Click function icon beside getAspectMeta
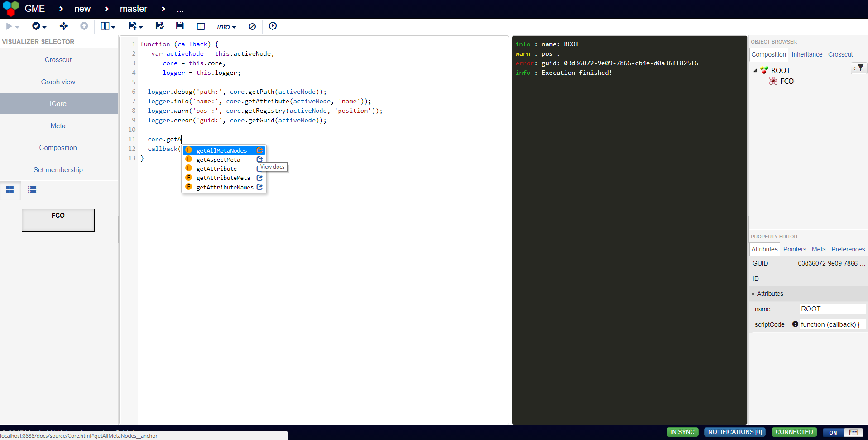Image resolution: width=868 pixels, height=440 pixels. click(189, 159)
